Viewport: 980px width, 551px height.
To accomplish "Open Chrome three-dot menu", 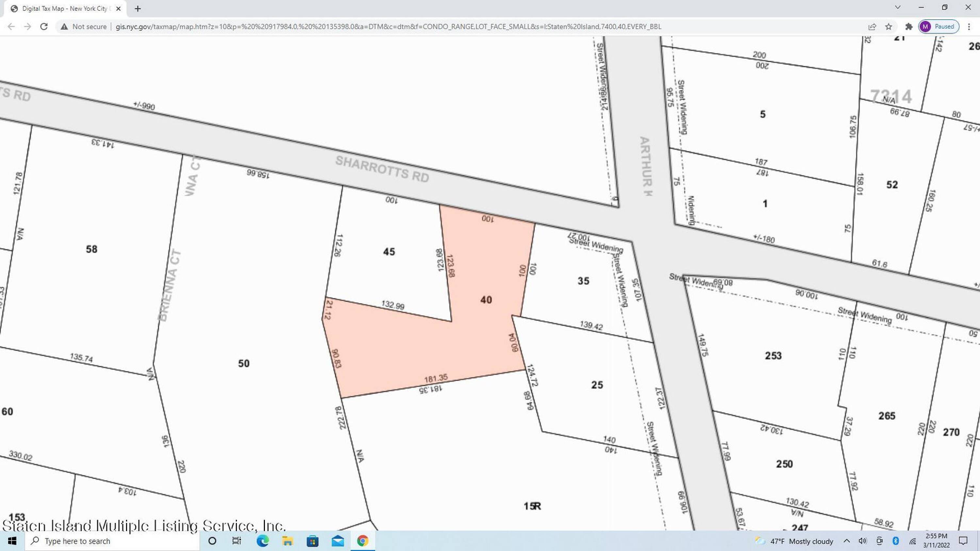I will point(969,27).
